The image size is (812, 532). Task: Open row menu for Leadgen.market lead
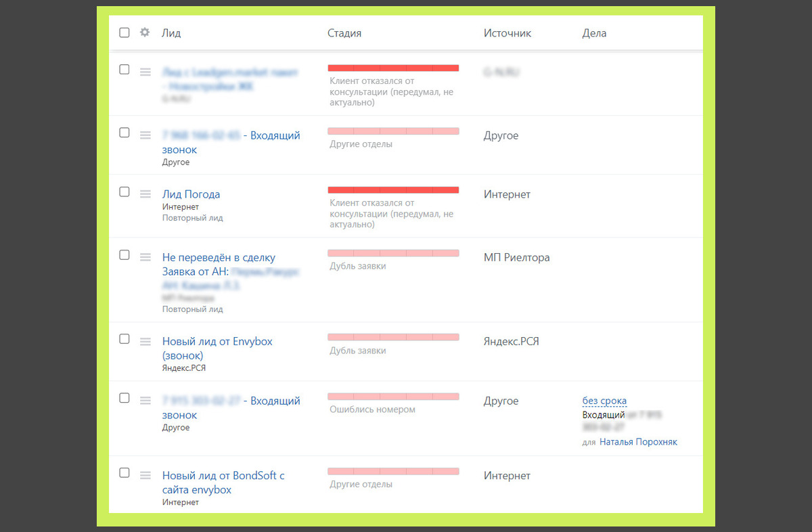145,71
